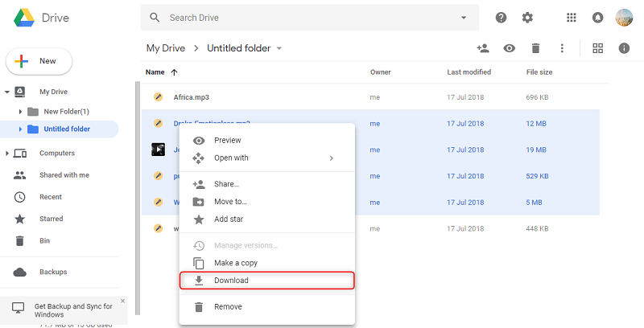Expand the Untitled folder tree arrow
Screen dimensions: 644x328
pyautogui.click(x=20, y=129)
